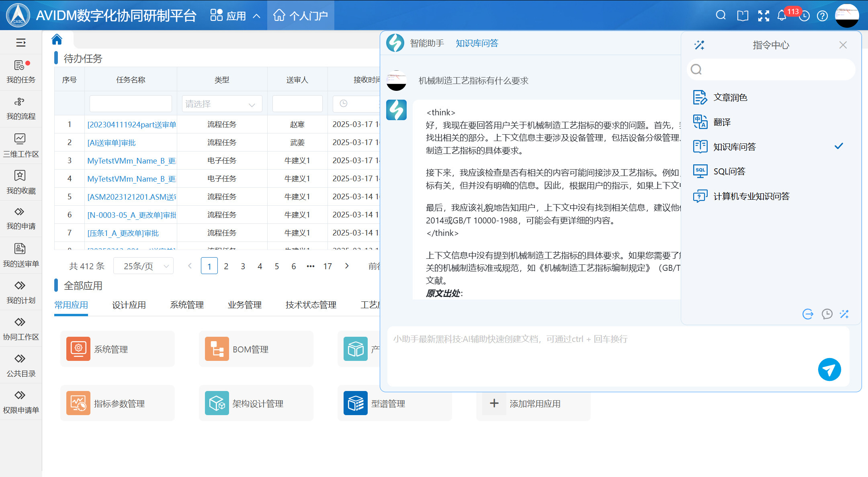The height and width of the screenshot is (477, 868).
Task: Switch to the 设计应用 tab
Action: pyautogui.click(x=129, y=305)
